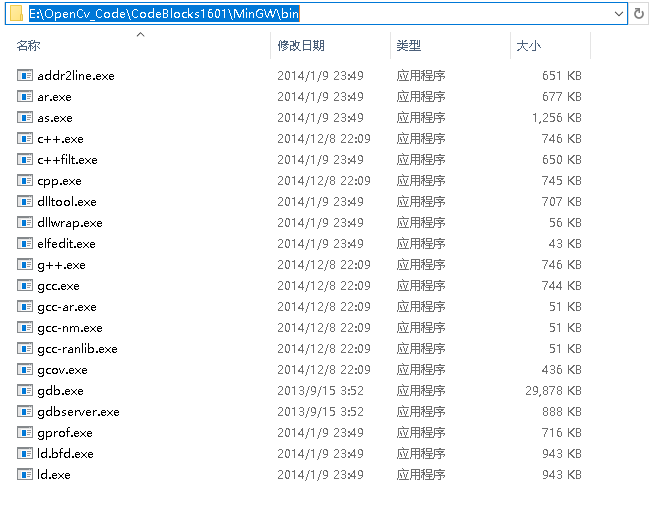Click the 2014/12/8 22:09 date of cpp.exe
Screen dimensions: 654x506
(x=324, y=181)
